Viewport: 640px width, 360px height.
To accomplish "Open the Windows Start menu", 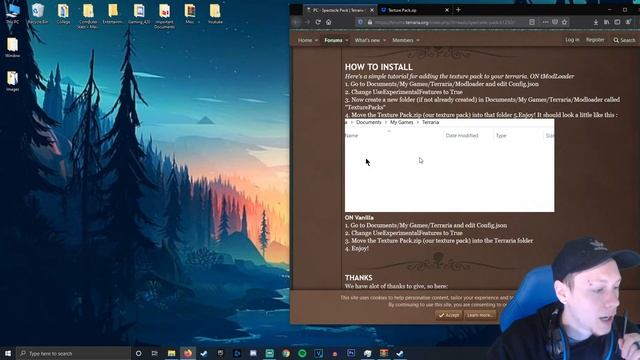I will pyautogui.click(x=8, y=353).
